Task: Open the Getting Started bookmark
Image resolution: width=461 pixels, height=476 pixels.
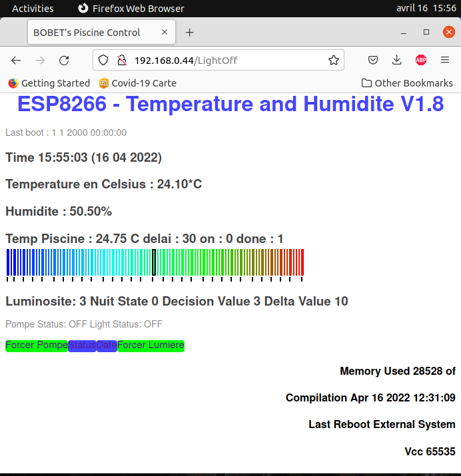Action: click(49, 83)
